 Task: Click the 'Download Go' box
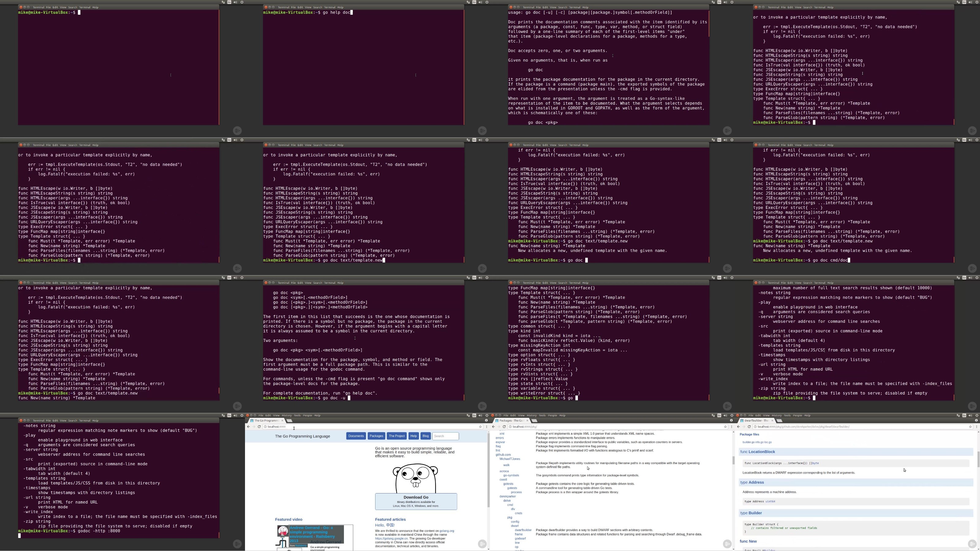tap(416, 502)
